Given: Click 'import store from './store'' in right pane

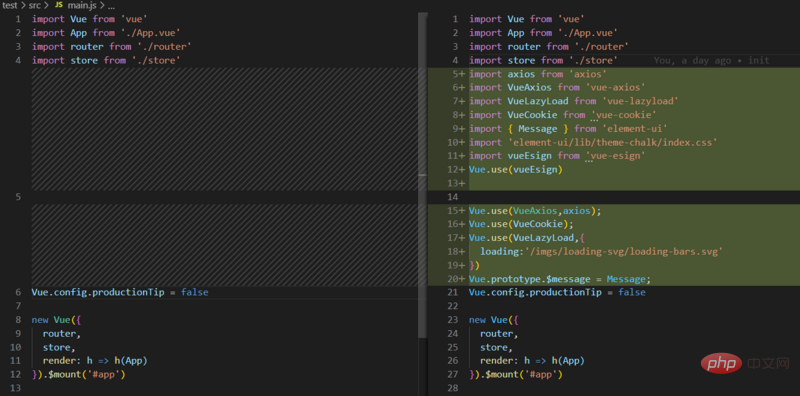Looking at the screenshot, I should click(543, 60).
